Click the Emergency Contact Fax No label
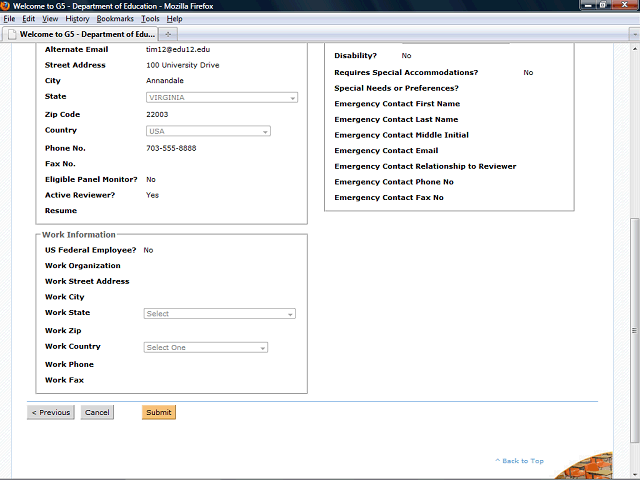The height and width of the screenshot is (480, 640). tap(389, 198)
